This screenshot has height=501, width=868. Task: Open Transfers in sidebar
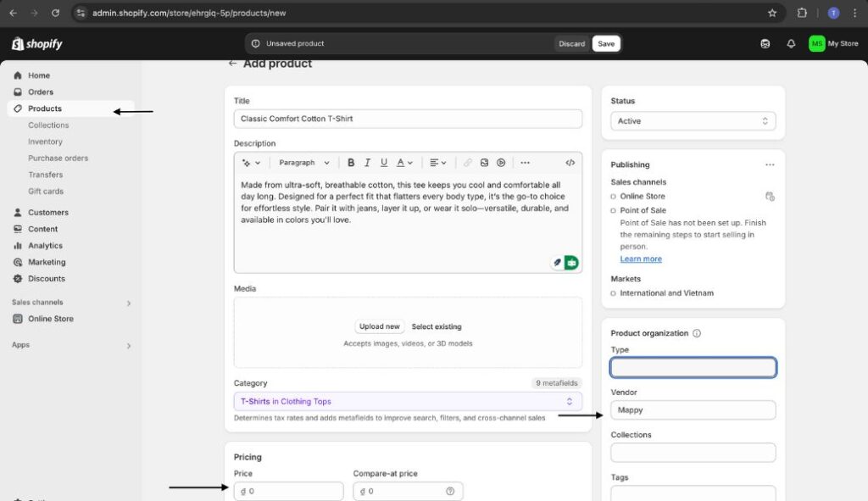tap(46, 175)
